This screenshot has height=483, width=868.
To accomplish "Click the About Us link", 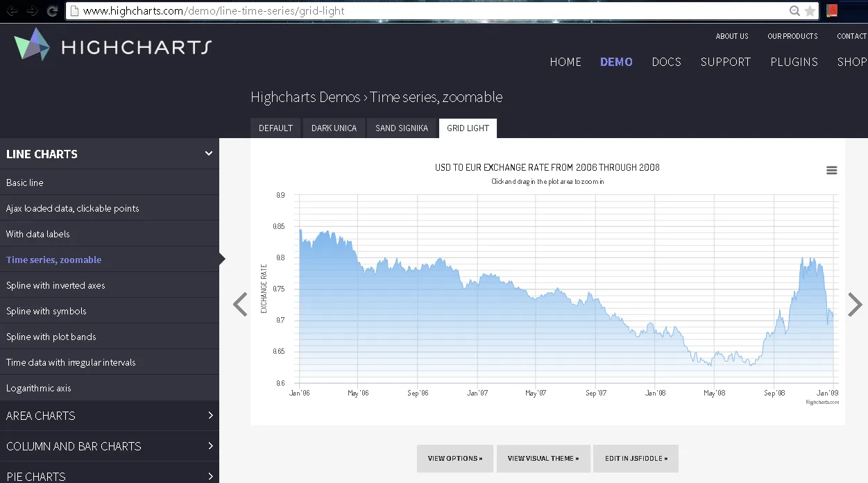I will click(732, 36).
